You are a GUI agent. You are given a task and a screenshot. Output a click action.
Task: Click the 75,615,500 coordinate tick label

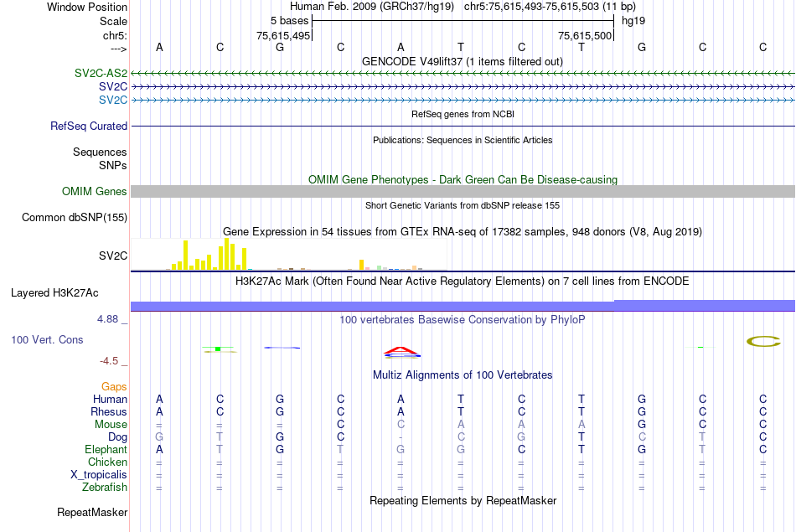[x=584, y=35]
